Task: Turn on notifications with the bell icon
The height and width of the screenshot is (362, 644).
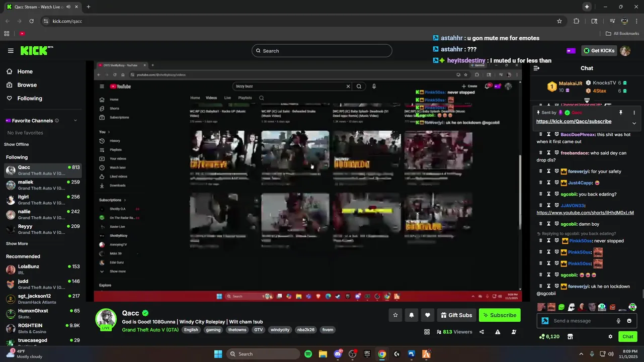Action: [x=412, y=315]
